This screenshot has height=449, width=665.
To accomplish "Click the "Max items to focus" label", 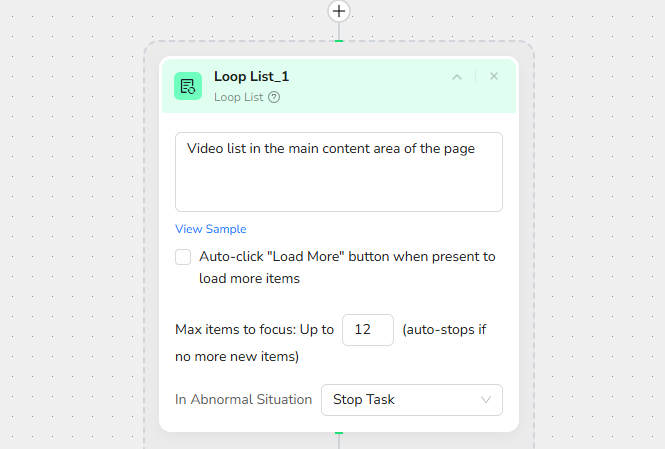I will click(254, 330).
